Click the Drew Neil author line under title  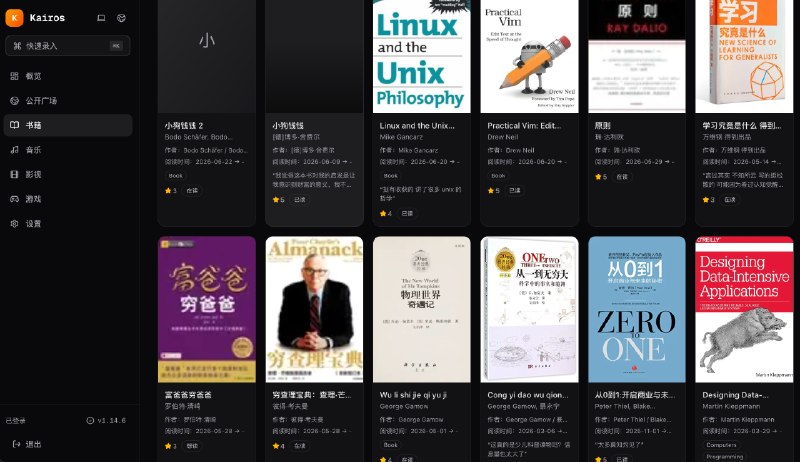pyautogui.click(x=503, y=137)
